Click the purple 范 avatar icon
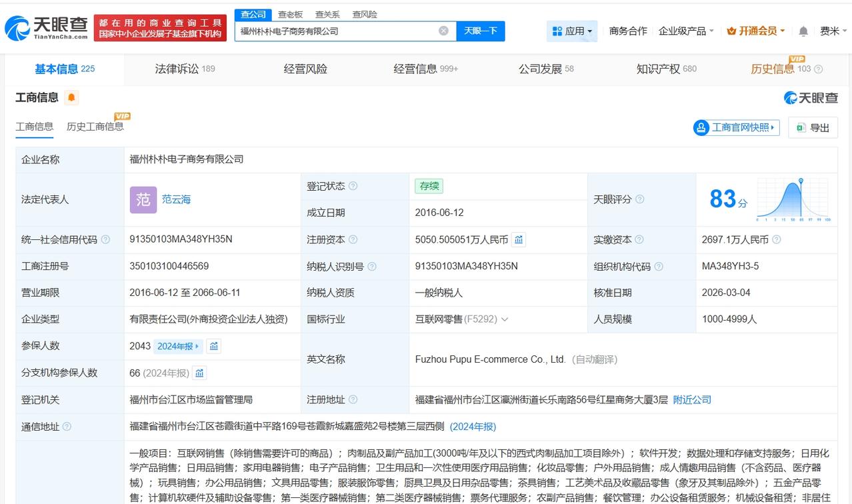The width and height of the screenshot is (852, 504). (143, 199)
